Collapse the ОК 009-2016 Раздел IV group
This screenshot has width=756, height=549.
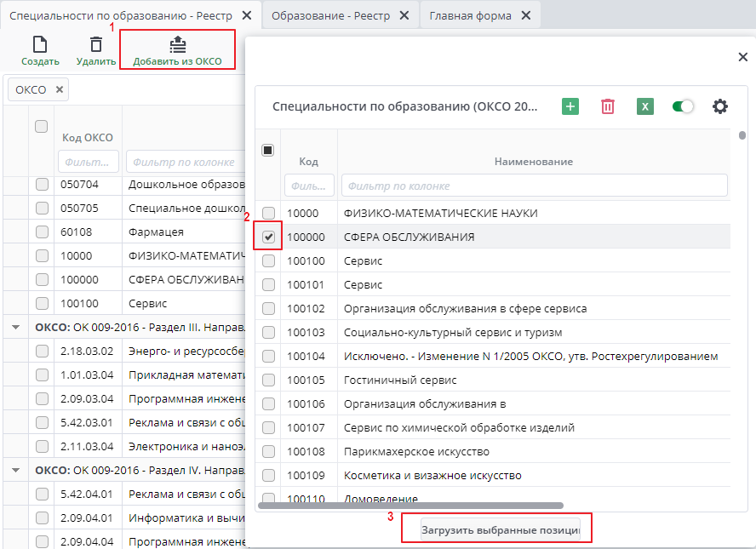[x=15, y=469]
